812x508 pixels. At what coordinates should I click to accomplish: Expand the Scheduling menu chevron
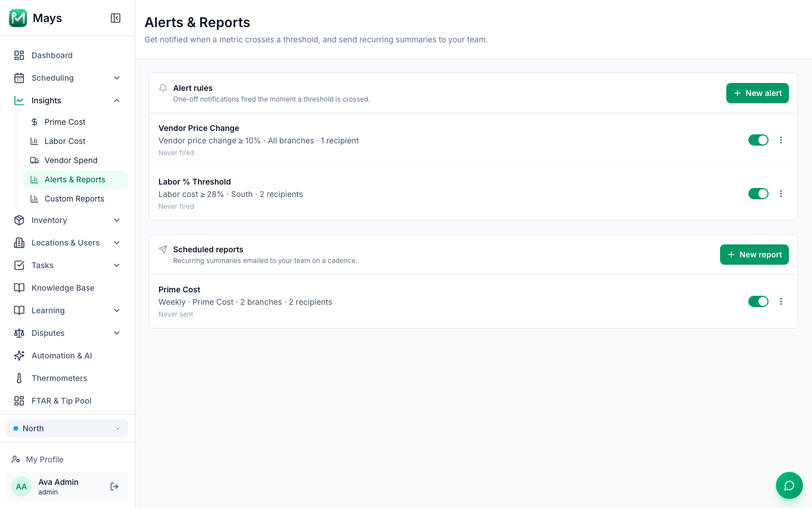coord(117,78)
